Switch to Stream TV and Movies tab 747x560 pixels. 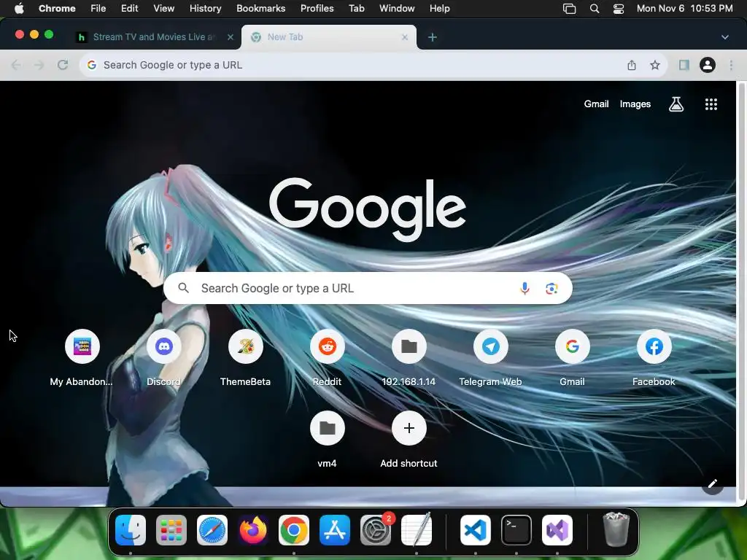pos(153,37)
